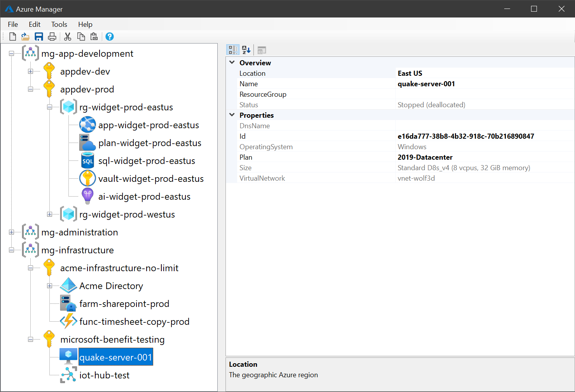Open the File menu
This screenshot has width=575, height=392.
pos(13,24)
